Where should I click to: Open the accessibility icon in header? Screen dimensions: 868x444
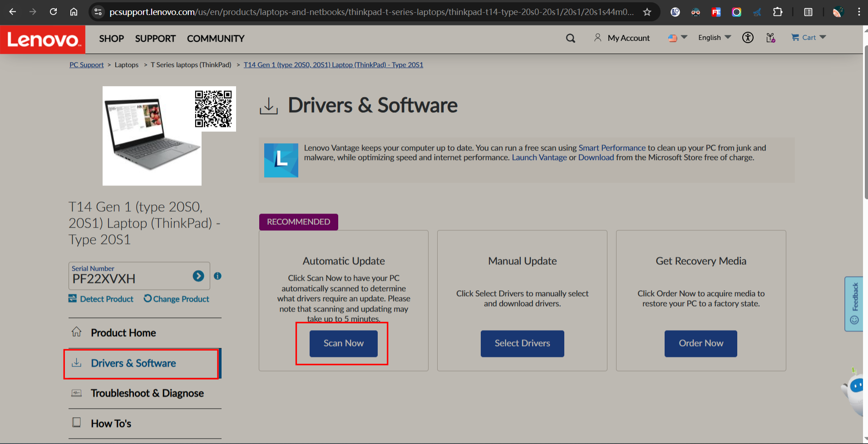coord(748,38)
